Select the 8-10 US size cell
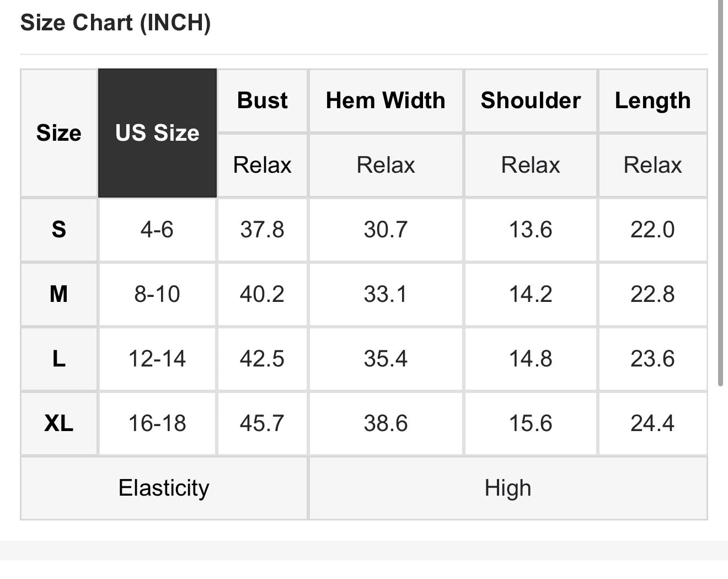The height and width of the screenshot is (579, 728). (x=157, y=294)
